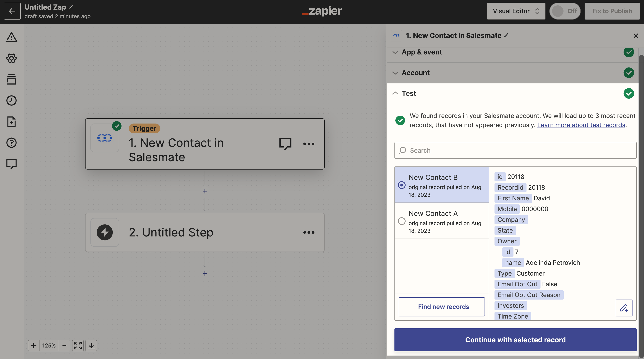Click the 'Company' field label
The width and height of the screenshot is (644, 359).
coord(511,220)
